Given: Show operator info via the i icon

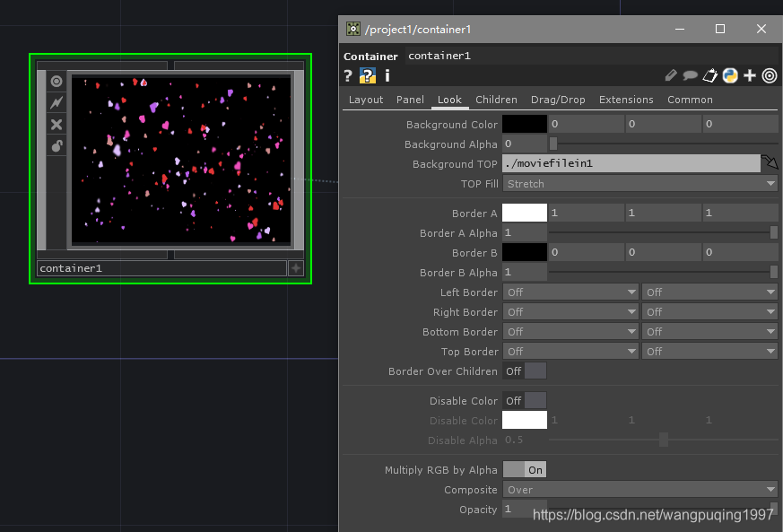Looking at the screenshot, I should pyautogui.click(x=387, y=76).
